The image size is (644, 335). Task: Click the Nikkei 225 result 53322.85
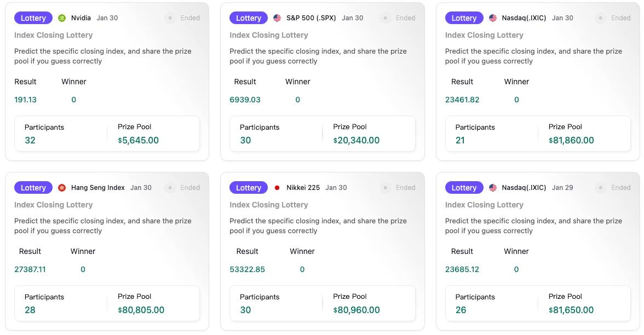[248, 269]
